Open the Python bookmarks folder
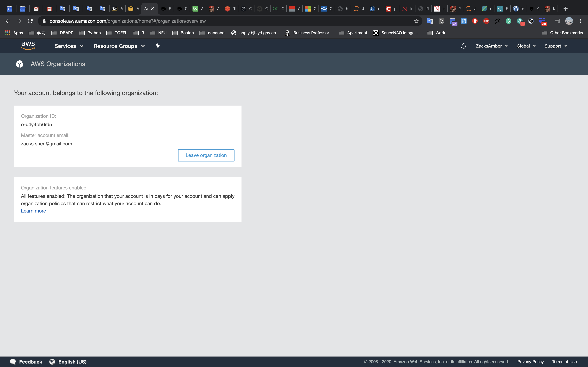Viewport: 588px width, 367px height. click(x=90, y=33)
